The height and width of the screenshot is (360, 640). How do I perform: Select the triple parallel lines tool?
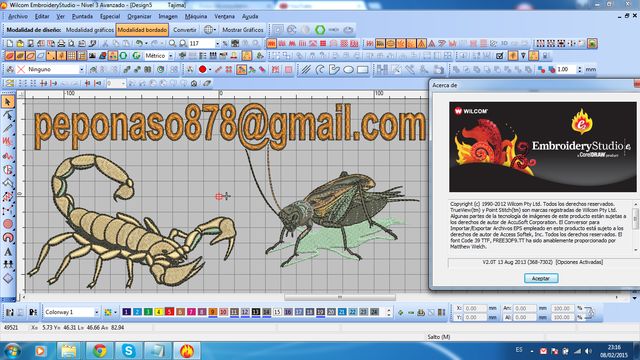[x=306, y=70]
